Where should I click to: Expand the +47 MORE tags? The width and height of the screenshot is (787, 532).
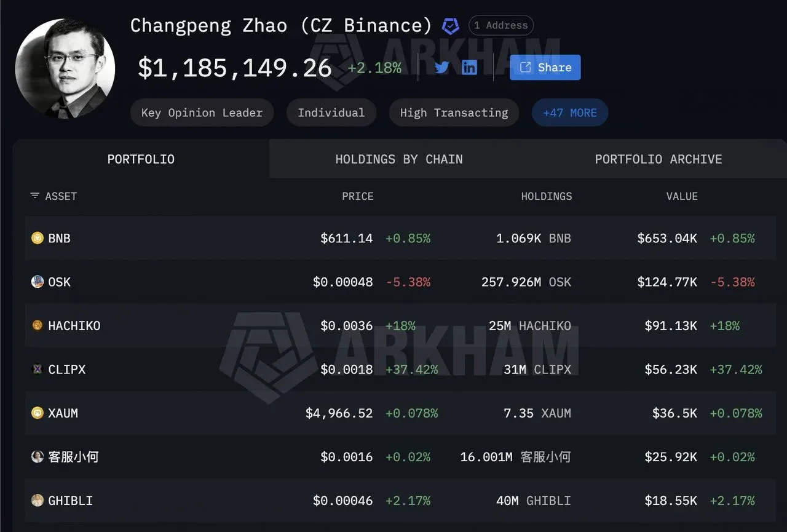(x=569, y=113)
